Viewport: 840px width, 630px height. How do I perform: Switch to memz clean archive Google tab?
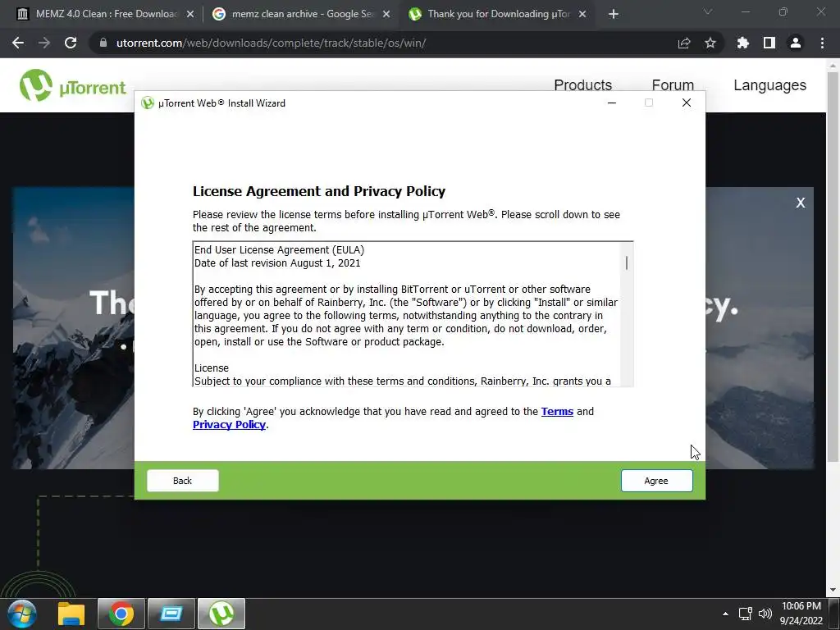coord(302,14)
